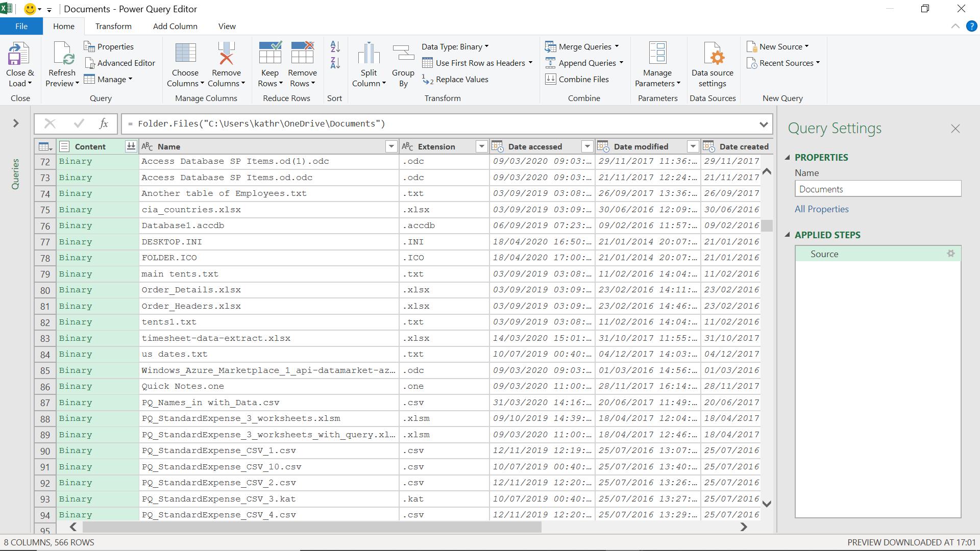
Task: Close the Query Settings pane
Action: point(955,129)
